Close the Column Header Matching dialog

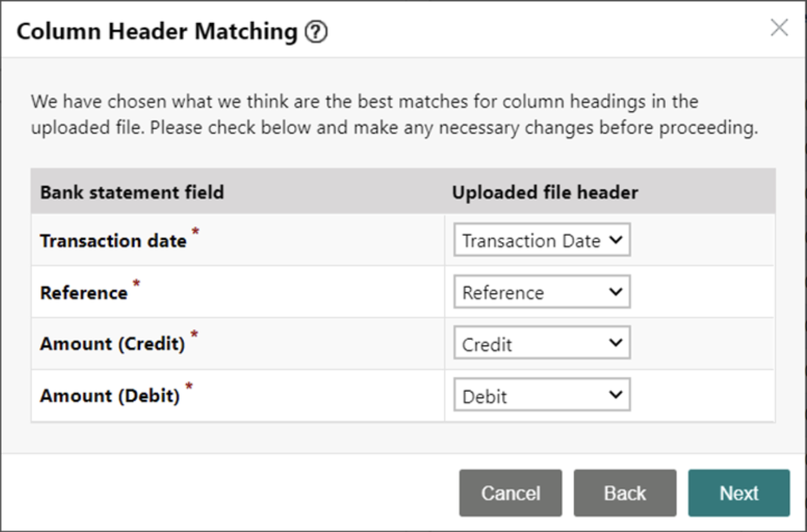pos(779,28)
